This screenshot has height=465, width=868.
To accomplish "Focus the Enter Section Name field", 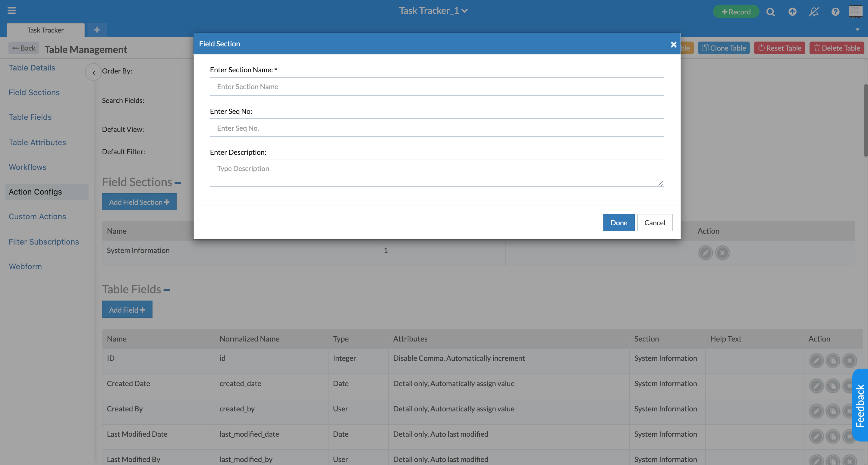I will tap(437, 86).
